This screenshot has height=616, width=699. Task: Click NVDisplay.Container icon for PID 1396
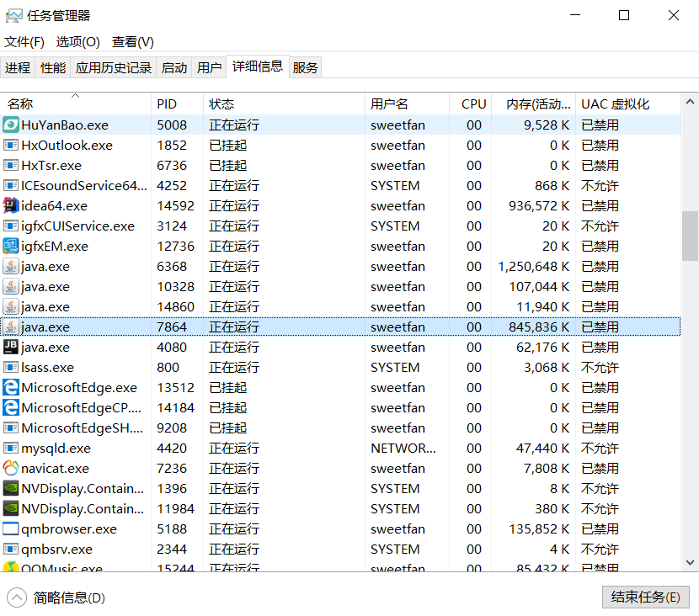(11, 489)
